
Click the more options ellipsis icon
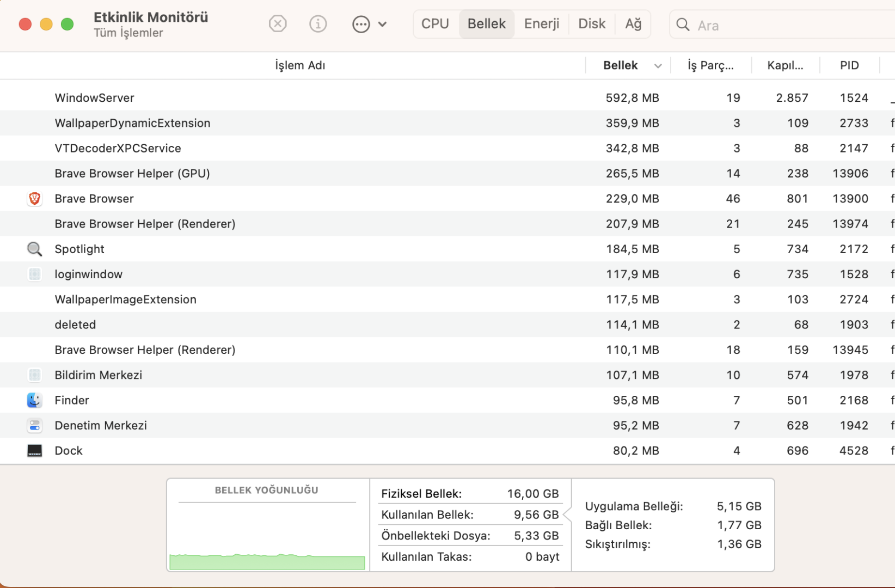click(x=361, y=24)
